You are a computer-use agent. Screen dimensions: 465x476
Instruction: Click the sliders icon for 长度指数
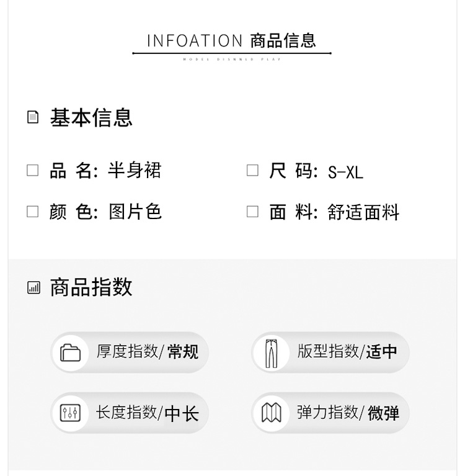point(71,413)
